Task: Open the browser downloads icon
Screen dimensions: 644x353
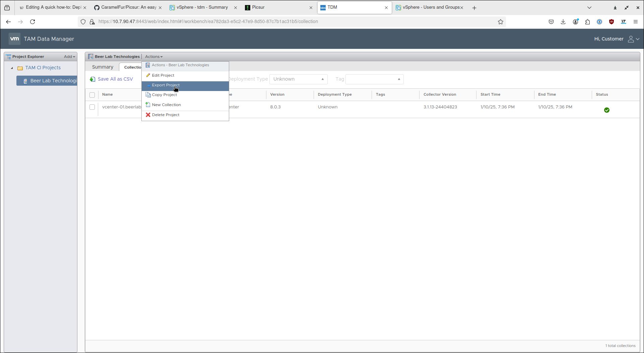Action: [x=563, y=22]
